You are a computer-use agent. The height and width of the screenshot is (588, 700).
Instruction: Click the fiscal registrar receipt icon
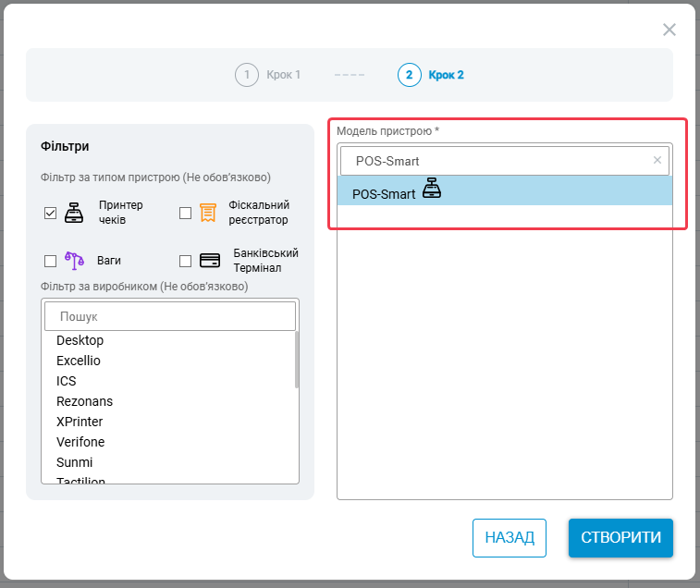pyautogui.click(x=208, y=213)
